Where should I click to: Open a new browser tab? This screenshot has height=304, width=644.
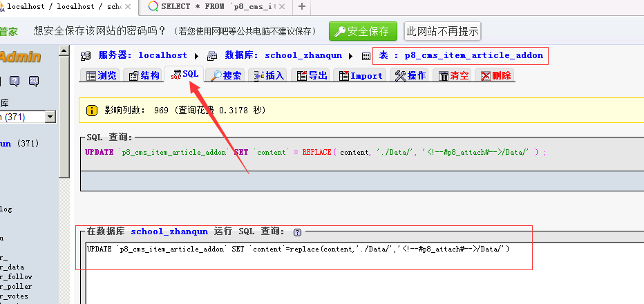click(x=301, y=7)
